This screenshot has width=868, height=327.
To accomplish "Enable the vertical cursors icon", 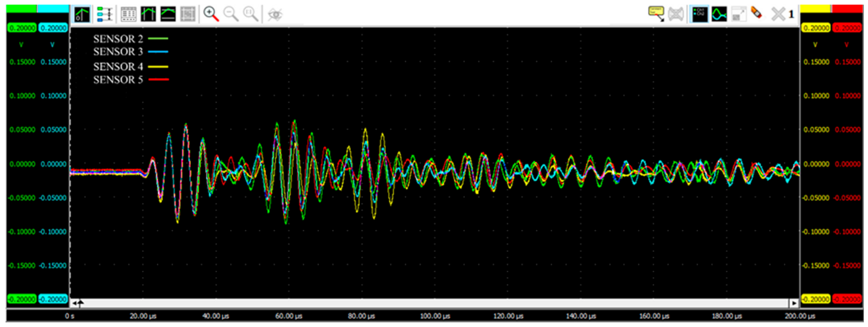I will pos(148,14).
